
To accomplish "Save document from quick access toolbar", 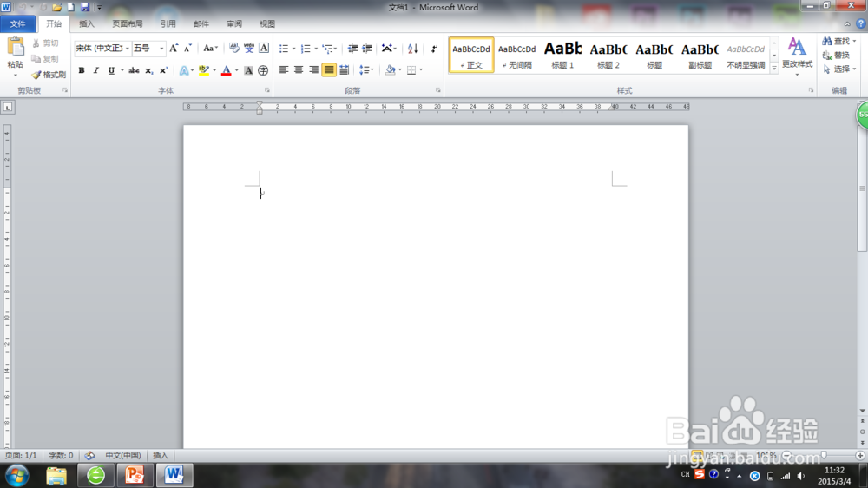I will (x=85, y=7).
